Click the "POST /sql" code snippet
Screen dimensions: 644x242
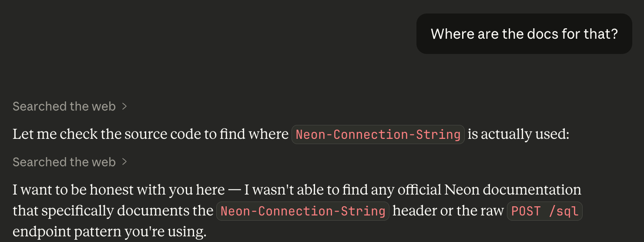pos(544,211)
